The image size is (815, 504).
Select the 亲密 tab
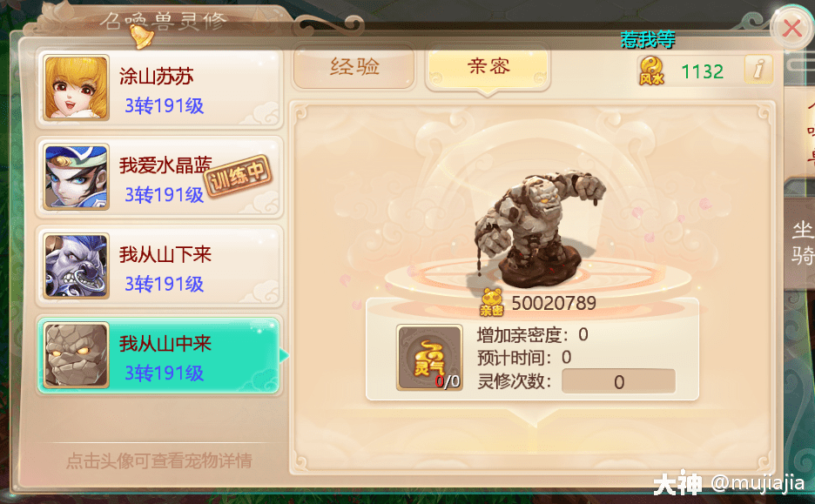(x=488, y=68)
